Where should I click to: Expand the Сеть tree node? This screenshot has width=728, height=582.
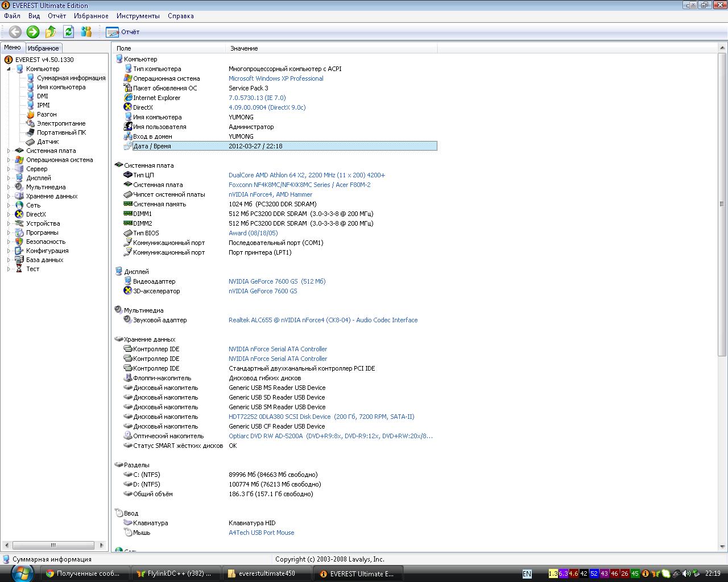(9, 205)
